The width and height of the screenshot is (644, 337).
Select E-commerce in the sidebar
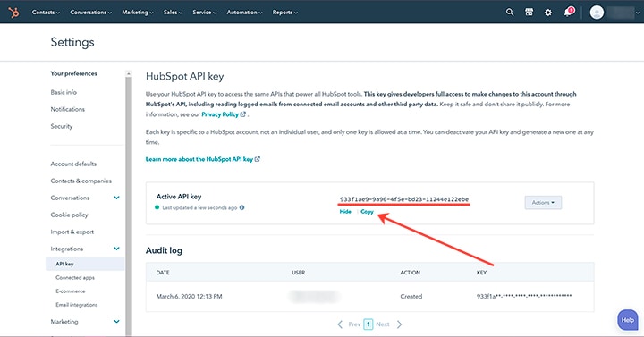[x=71, y=291]
